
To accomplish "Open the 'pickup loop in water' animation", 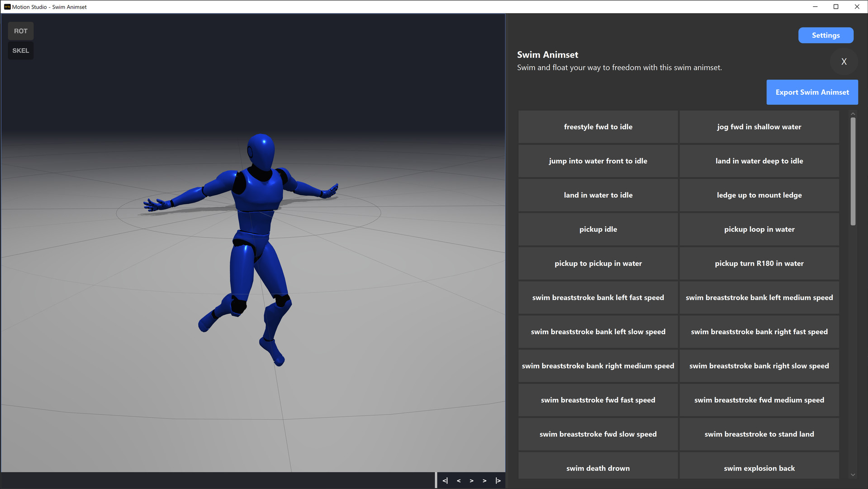I will (759, 229).
